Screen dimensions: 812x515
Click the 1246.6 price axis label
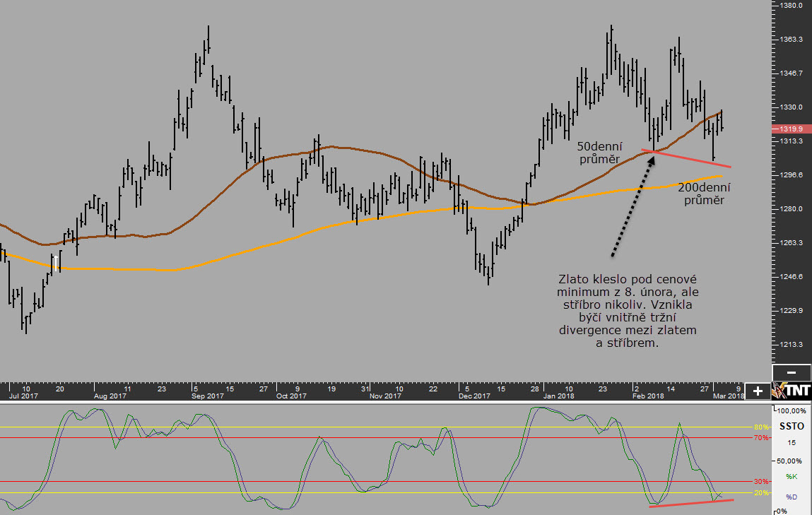click(x=791, y=276)
